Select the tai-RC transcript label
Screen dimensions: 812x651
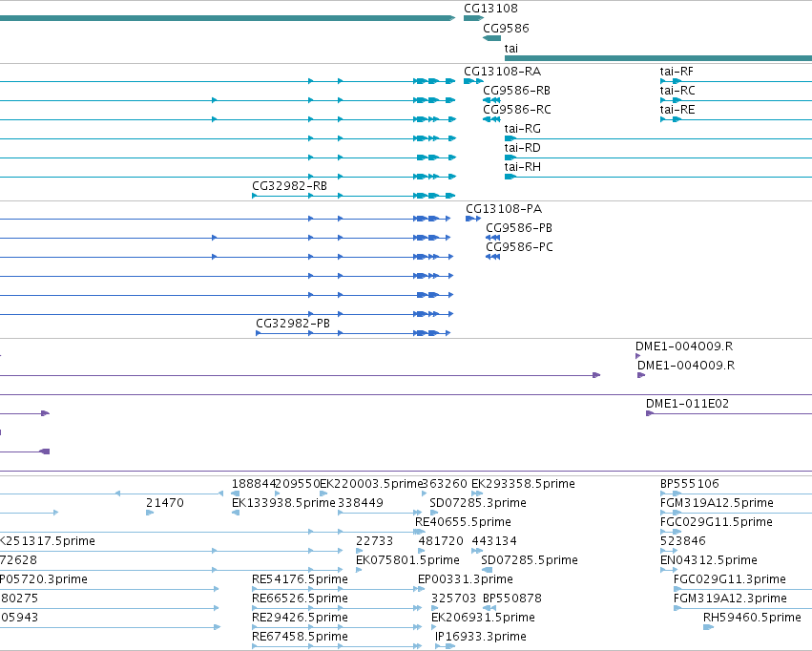[677, 91]
